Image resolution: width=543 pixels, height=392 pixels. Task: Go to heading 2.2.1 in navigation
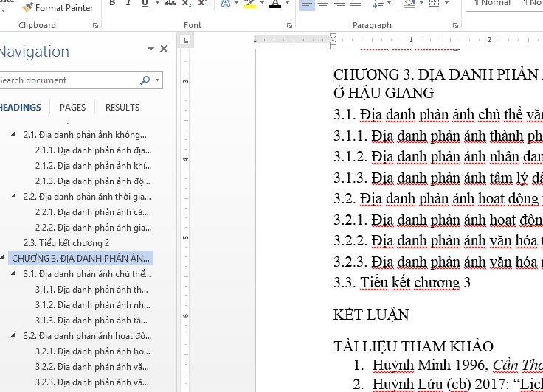92,212
